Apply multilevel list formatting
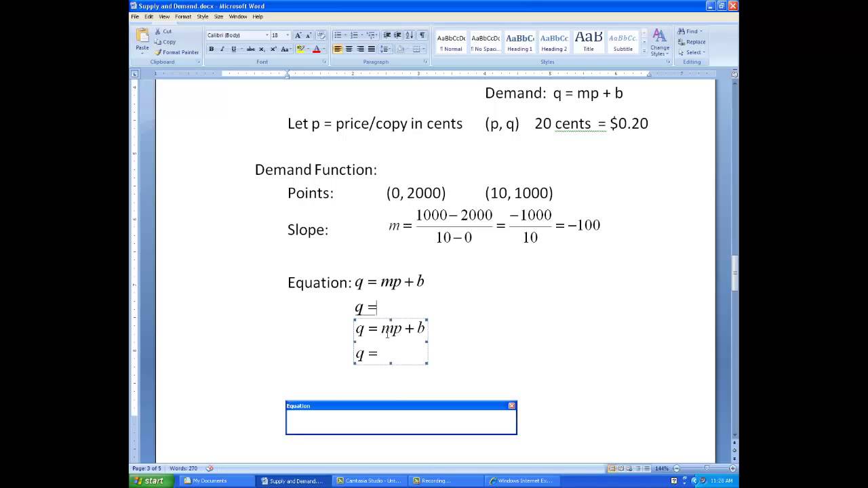Image resolution: width=868 pixels, height=488 pixels. click(x=370, y=35)
